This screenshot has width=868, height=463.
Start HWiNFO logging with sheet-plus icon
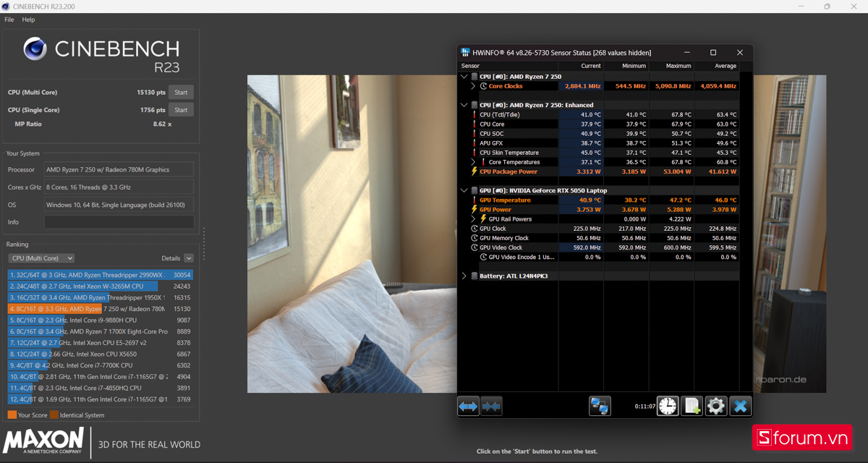(692, 406)
